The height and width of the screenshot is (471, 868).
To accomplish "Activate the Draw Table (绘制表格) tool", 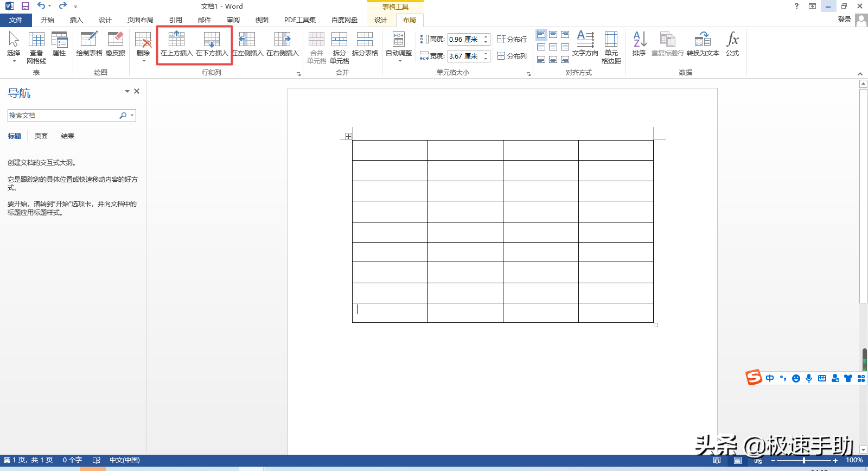I will click(89, 43).
